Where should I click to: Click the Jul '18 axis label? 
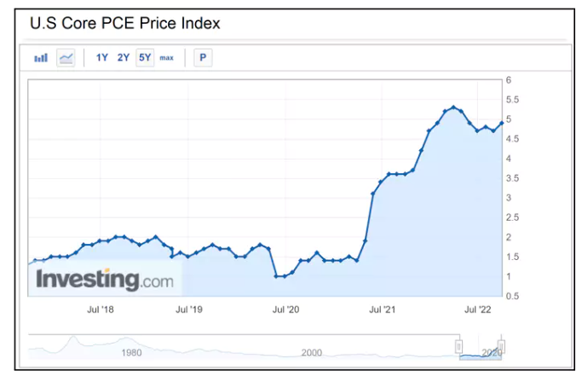click(100, 309)
